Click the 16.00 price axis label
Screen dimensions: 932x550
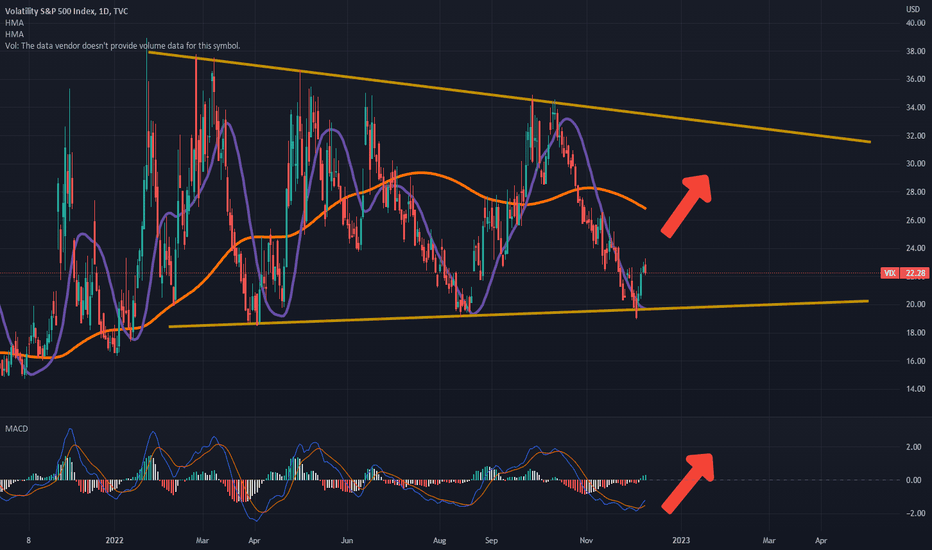pyautogui.click(x=915, y=361)
